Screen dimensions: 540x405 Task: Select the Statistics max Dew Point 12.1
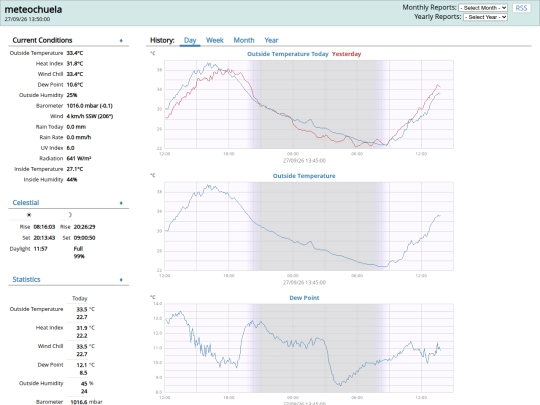click(82, 365)
